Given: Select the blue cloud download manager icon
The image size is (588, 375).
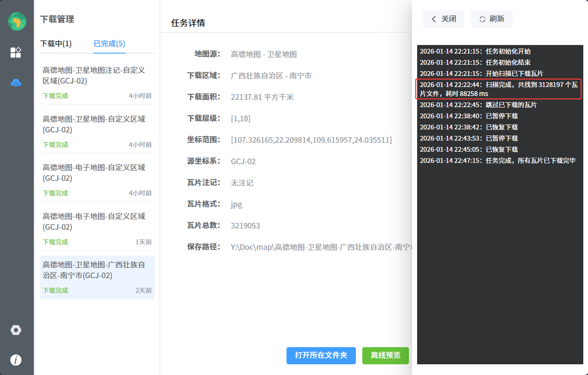Looking at the screenshot, I should (x=16, y=83).
